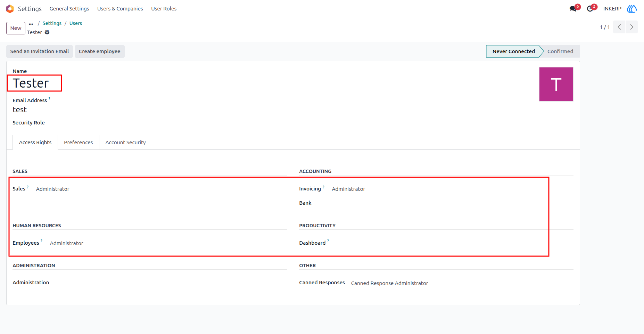Show help tooltip for Email Address
This screenshot has width=644, height=334.
(x=49, y=99)
